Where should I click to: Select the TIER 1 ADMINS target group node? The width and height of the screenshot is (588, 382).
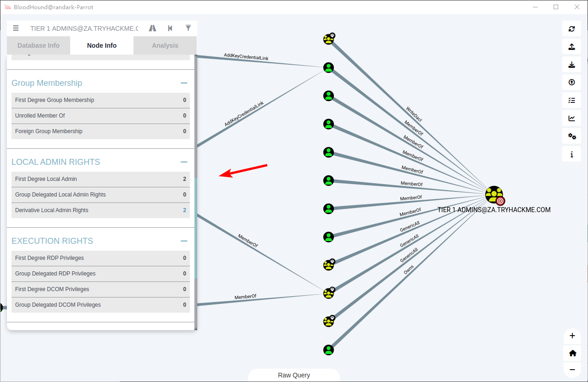(494, 195)
